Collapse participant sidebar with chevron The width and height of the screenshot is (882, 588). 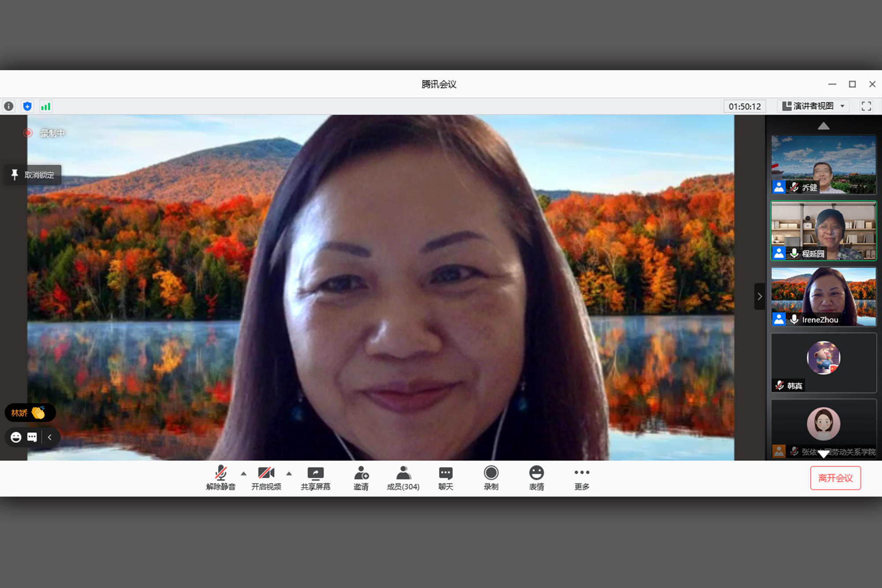[759, 296]
